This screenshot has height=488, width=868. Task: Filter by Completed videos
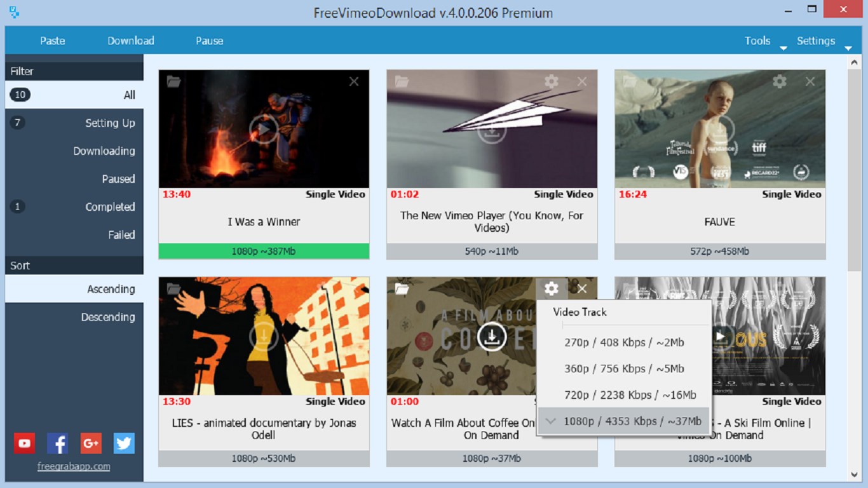coord(74,207)
